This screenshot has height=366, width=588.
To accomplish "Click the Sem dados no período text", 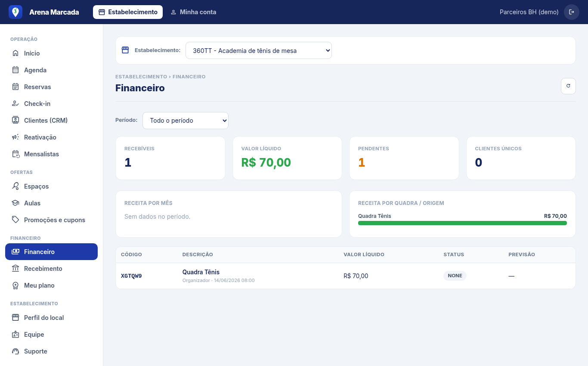I will coord(157,217).
